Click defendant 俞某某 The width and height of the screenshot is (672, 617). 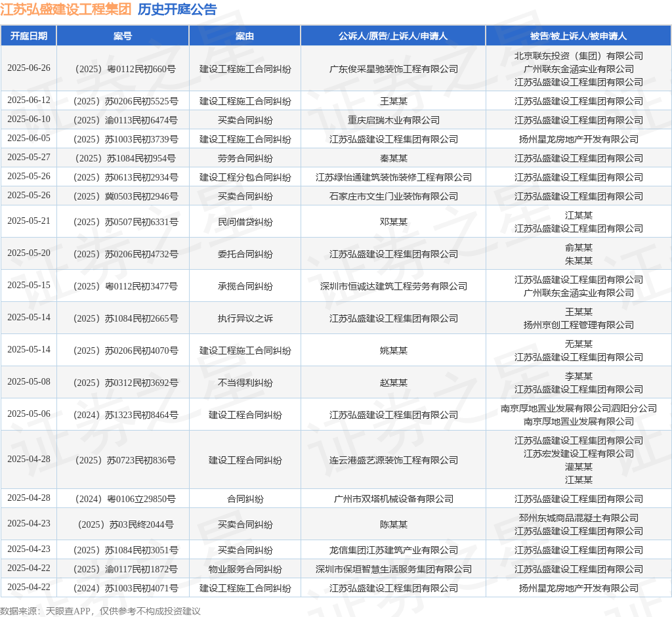[579, 247]
